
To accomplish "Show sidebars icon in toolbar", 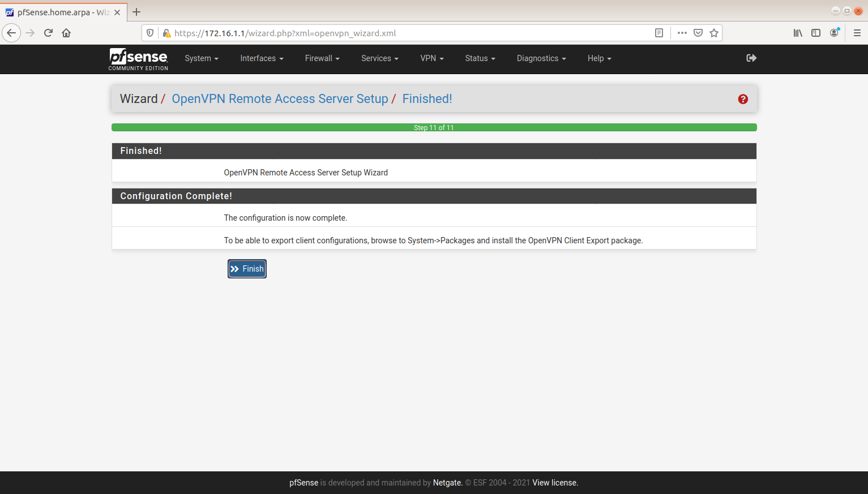I will point(816,33).
